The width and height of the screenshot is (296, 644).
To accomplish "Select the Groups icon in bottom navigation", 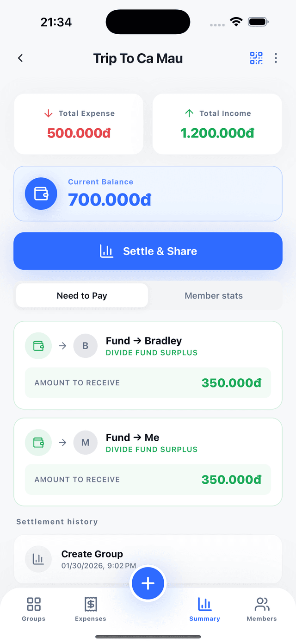I will tap(33, 608).
